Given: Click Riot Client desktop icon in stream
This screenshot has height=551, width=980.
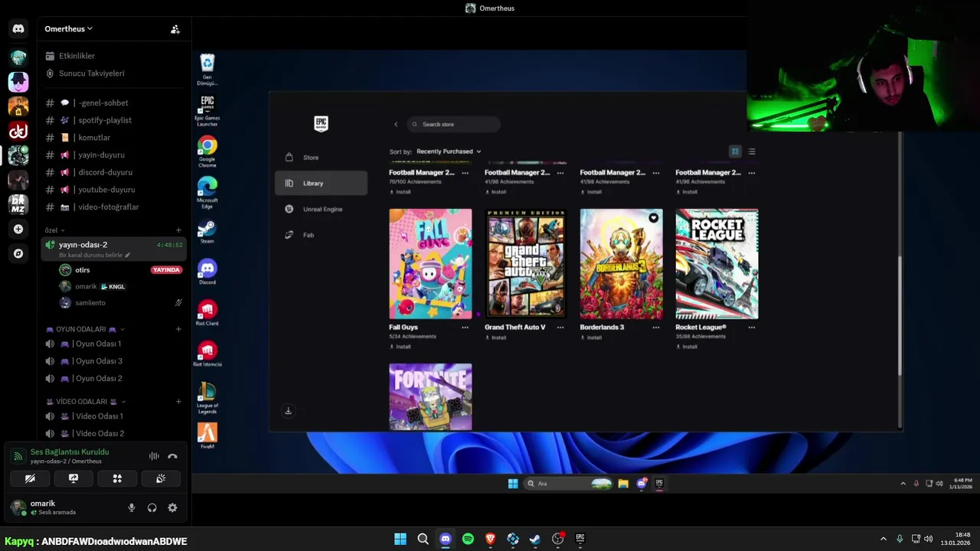Looking at the screenshot, I should click(207, 312).
